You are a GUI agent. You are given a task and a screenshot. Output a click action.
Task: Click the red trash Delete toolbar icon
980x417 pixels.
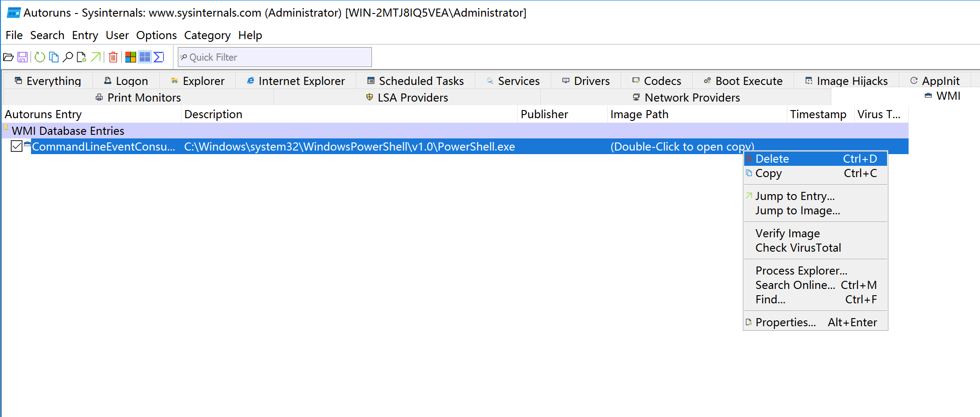pos(113,57)
